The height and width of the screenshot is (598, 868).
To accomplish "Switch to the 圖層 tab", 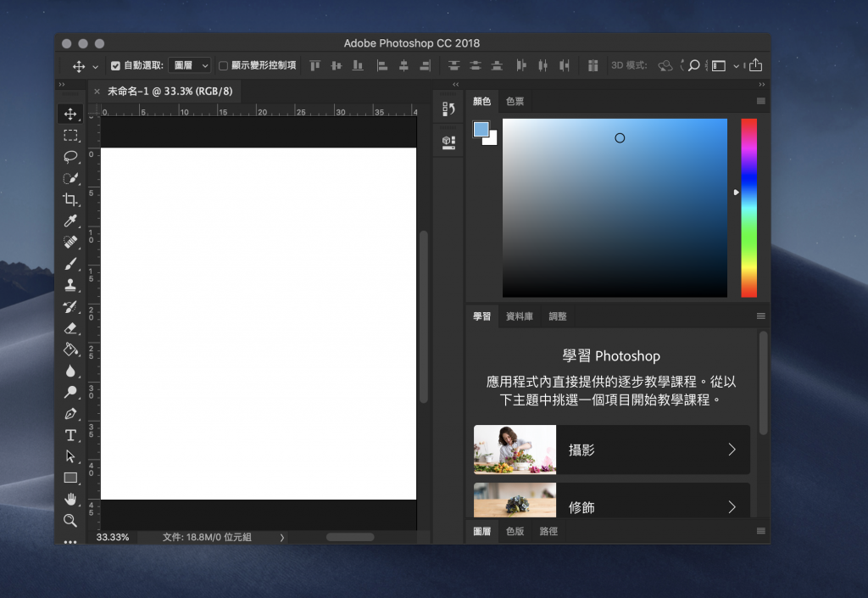I will (x=481, y=531).
